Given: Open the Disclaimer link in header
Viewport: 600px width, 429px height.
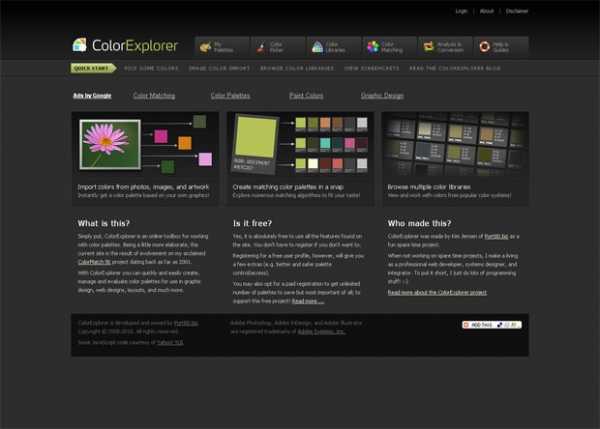Looking at the screenshot, I should pyautogui.click(x=517, y=11).
